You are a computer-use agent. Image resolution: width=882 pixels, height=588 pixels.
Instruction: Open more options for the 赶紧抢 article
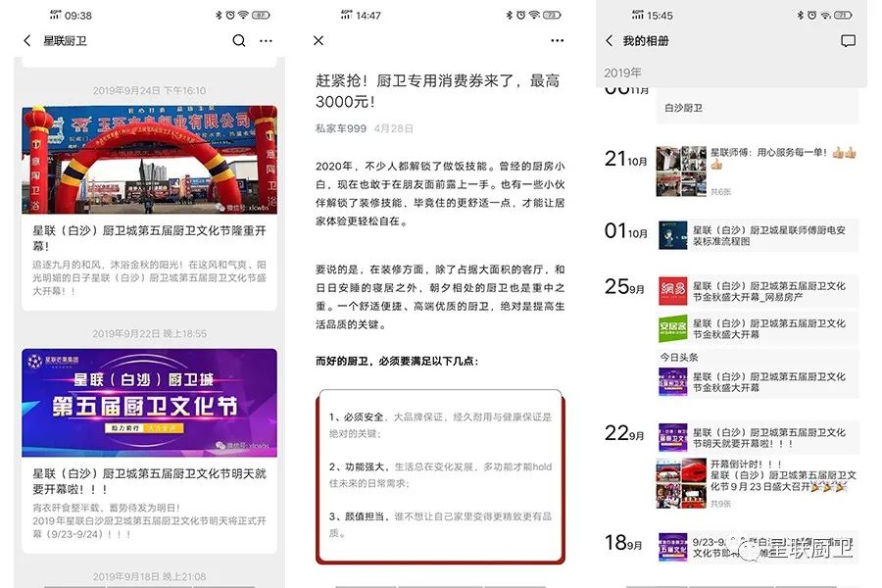point(558,40)
